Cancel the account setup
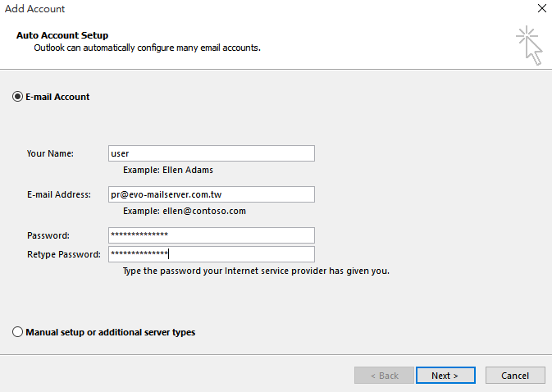 pyautogui.click(x=515, y=376)
